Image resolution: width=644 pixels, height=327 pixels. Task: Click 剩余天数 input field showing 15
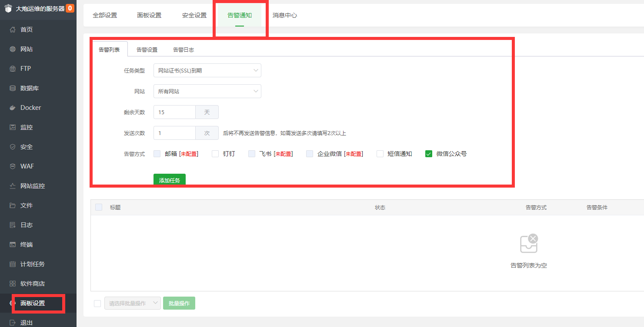(174, 112)
